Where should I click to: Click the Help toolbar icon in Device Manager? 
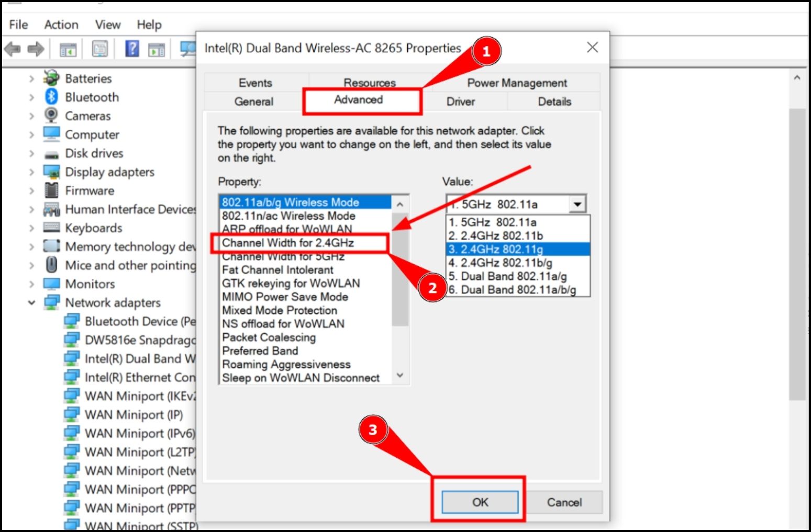click(x=132, y=49)
